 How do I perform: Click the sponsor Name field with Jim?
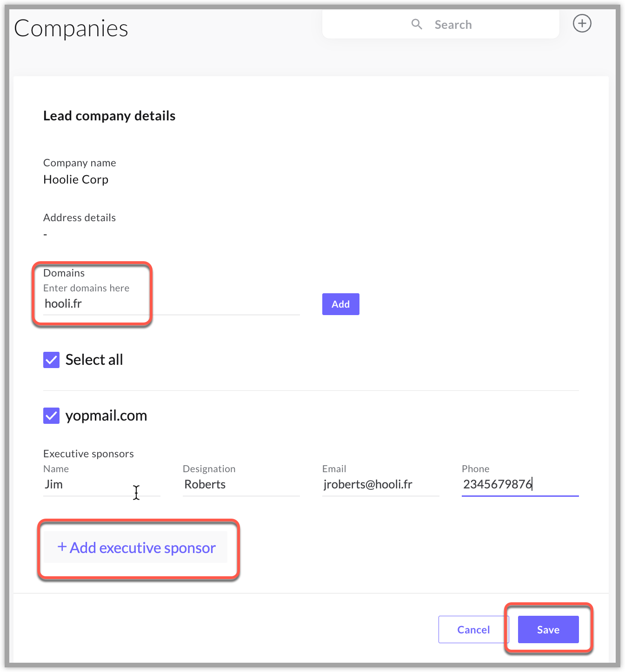(x=101, y=484)
